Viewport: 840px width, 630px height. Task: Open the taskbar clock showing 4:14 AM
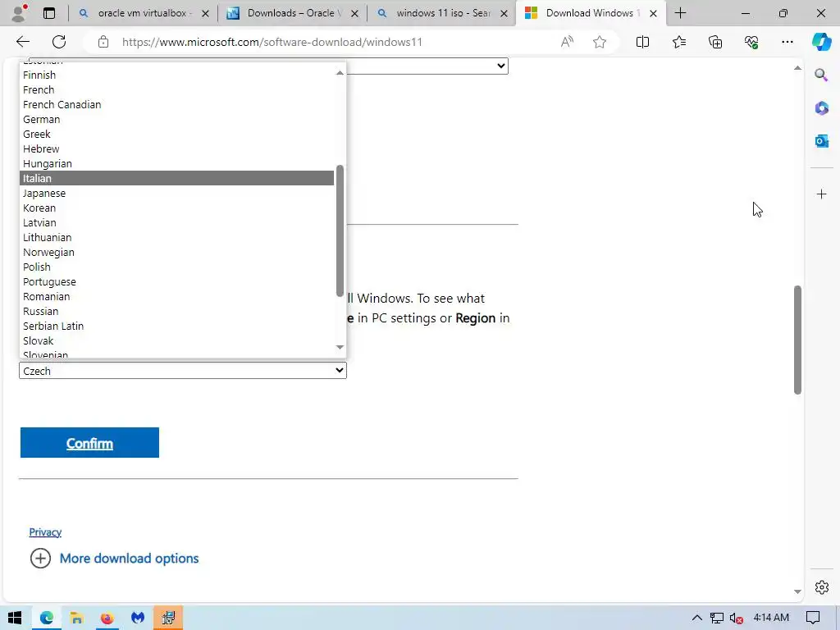(771, 618)
